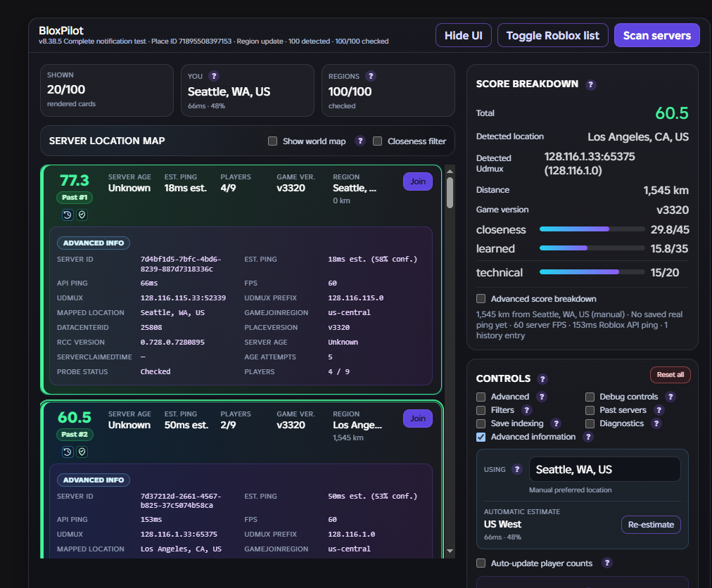Join the 77.3 score Seattle server
Viewport: 712px width, 588px height.
click(x=418, y=181)
